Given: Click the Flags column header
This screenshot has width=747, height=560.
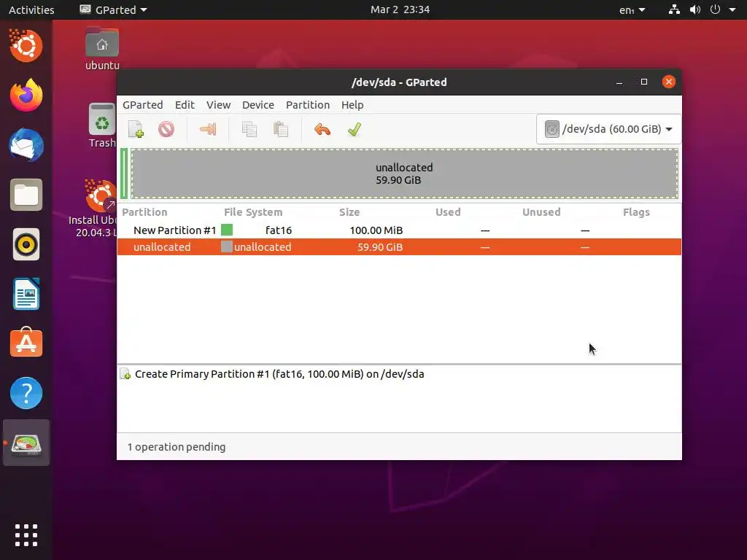Looking at the screenshot, I should [x=636, y=212].
